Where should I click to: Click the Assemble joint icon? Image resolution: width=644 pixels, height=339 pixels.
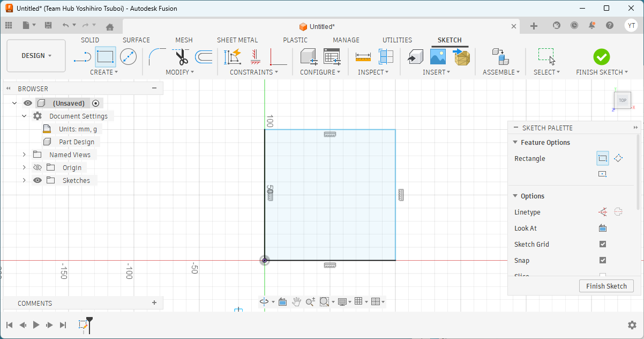pyautogui.click(x=500, y=56)
